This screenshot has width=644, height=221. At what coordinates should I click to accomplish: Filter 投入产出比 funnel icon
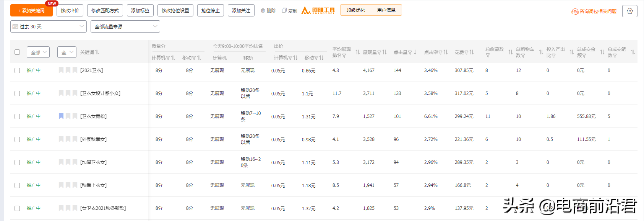coord(553,56)
